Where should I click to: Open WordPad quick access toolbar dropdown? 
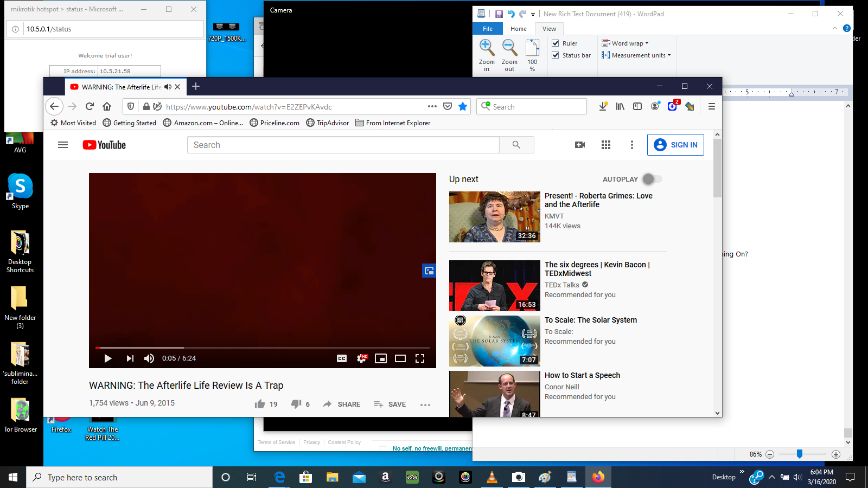[533, 14]
